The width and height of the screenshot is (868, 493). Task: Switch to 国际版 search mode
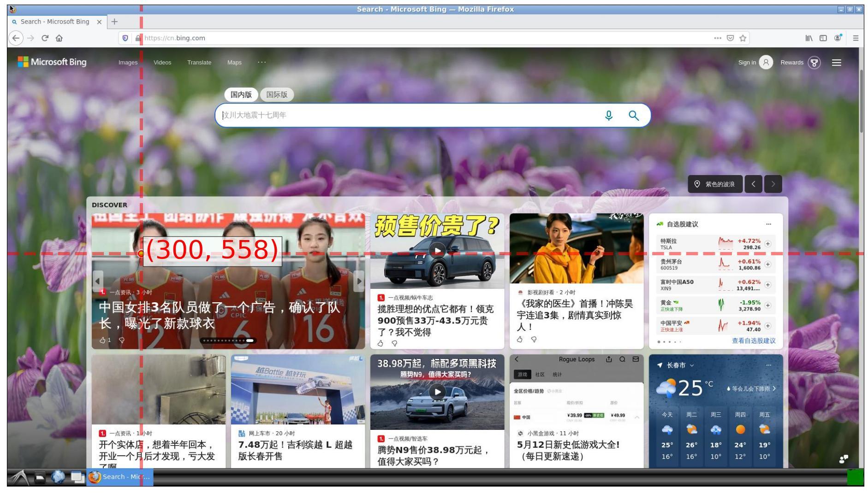277,94
